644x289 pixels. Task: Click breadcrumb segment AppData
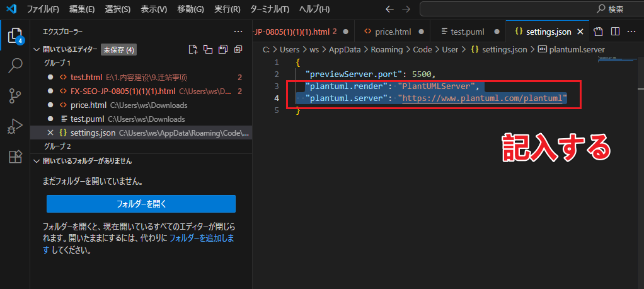tap(345, 49)
